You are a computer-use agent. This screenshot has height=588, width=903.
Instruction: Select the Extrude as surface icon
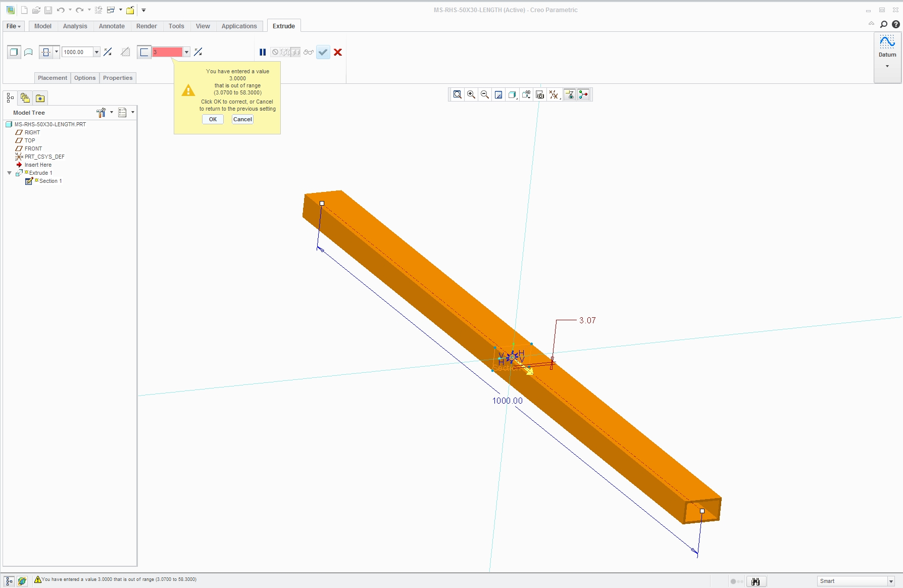pos(29,52)
